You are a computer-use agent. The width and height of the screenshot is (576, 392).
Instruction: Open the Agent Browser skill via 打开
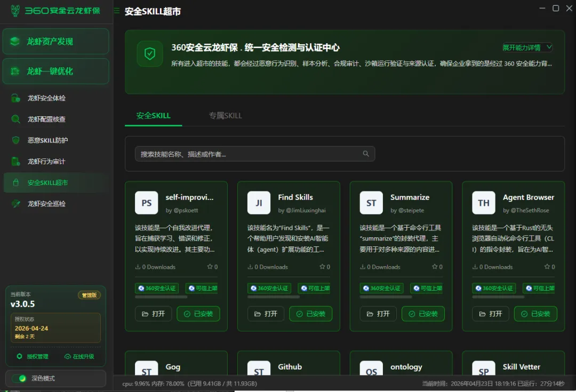[x=491, y=314]
